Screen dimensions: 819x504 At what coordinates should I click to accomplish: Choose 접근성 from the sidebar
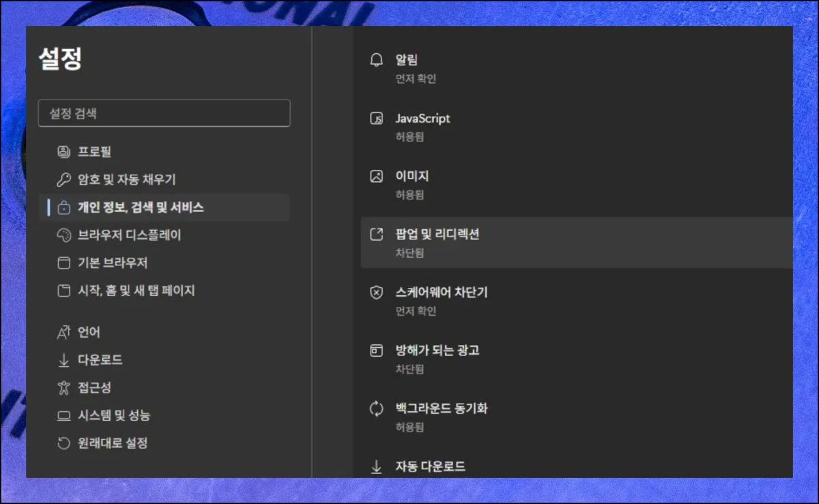click(94, 387)
